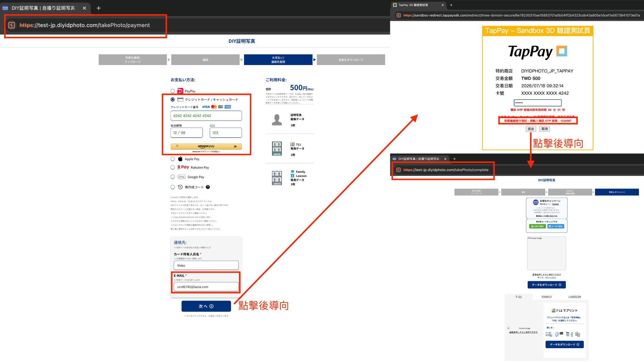Click the OTP password field in TapPay
This screenshot has height=362, width=644.
pyautogui.click(x=538, y=103)
